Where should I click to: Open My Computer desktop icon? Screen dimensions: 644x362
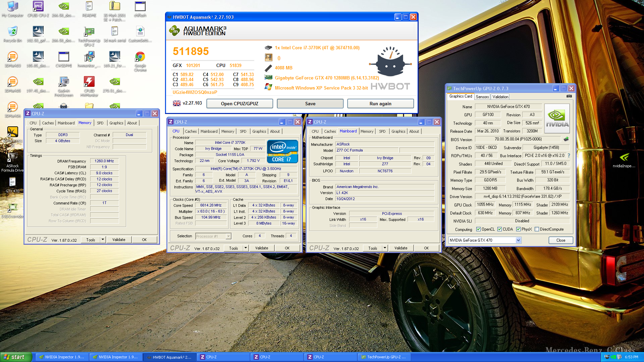[x=12, y=9]
